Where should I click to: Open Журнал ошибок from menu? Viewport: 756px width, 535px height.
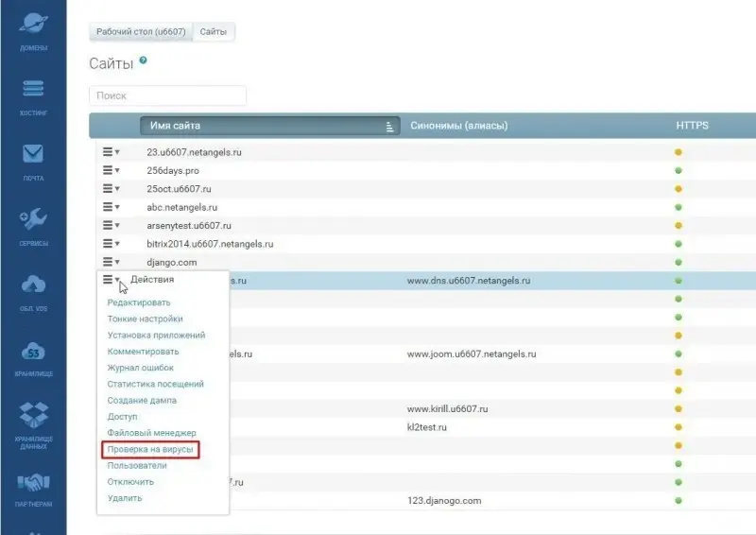[140, 368]
